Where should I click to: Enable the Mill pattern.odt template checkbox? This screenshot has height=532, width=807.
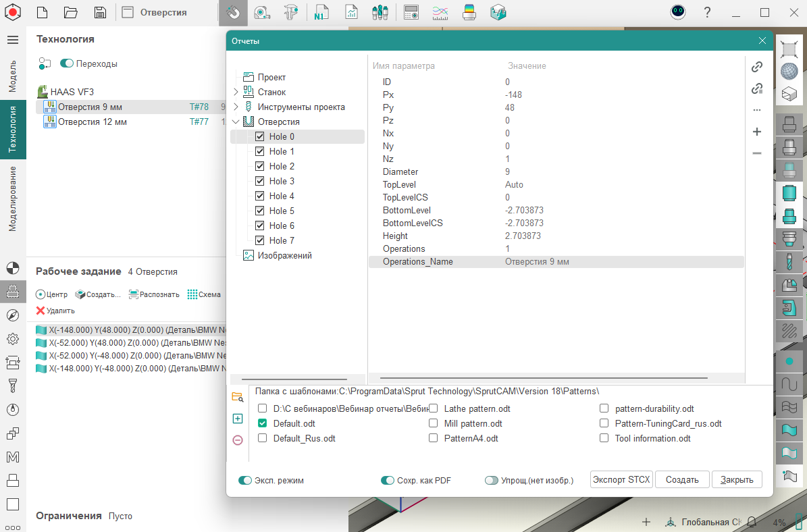coord(433,423)
